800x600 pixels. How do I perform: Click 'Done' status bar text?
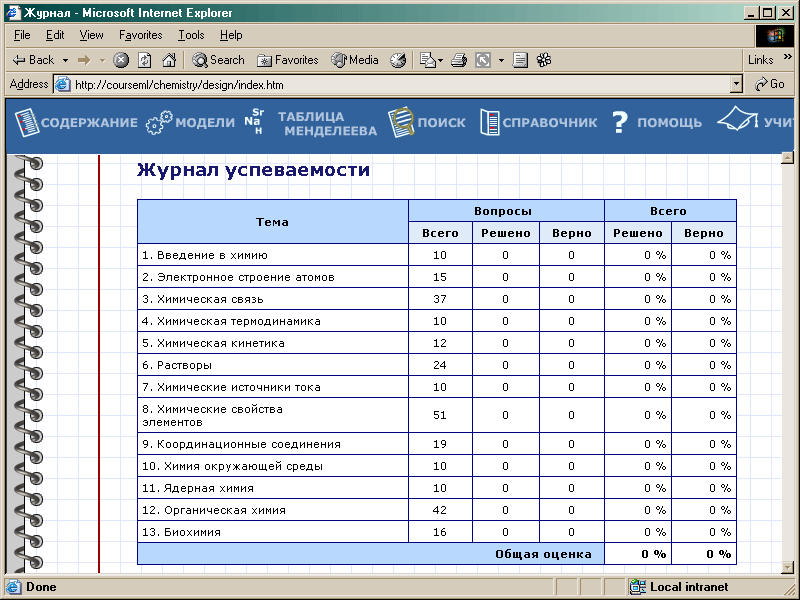coord(41,587)
